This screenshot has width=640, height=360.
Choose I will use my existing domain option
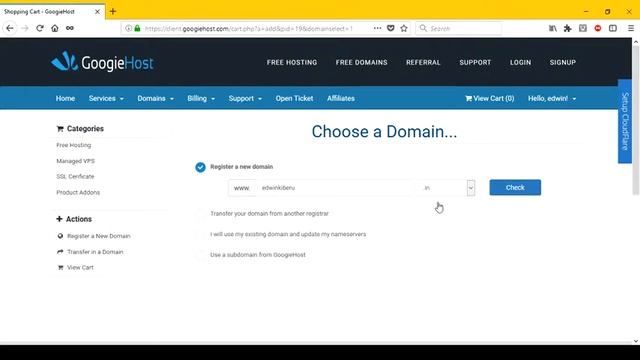pos(200,234)
